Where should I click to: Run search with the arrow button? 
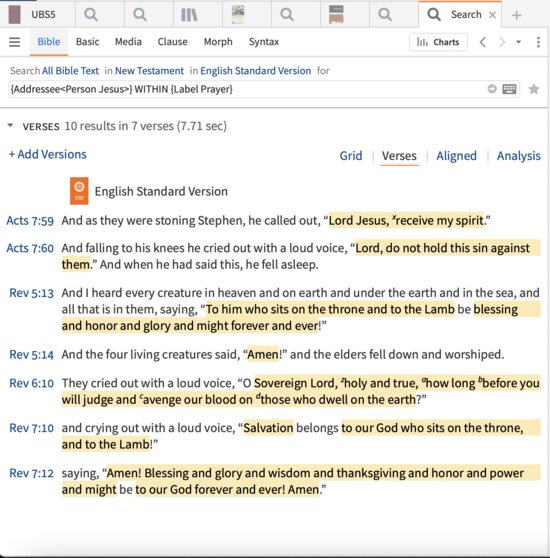coord(492,89)
